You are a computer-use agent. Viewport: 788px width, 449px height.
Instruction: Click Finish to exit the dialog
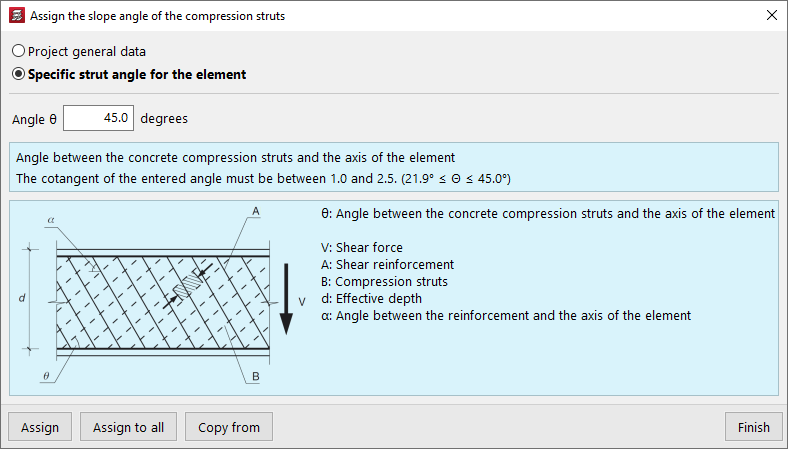pos(753,427)
